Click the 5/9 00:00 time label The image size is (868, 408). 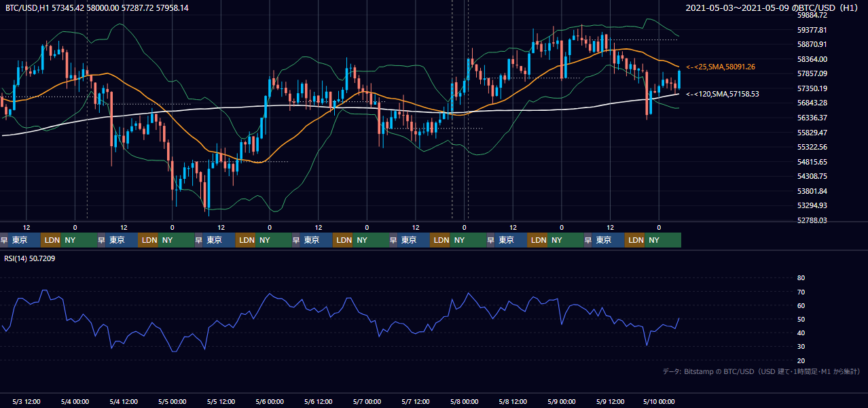(x=562, y=401)
